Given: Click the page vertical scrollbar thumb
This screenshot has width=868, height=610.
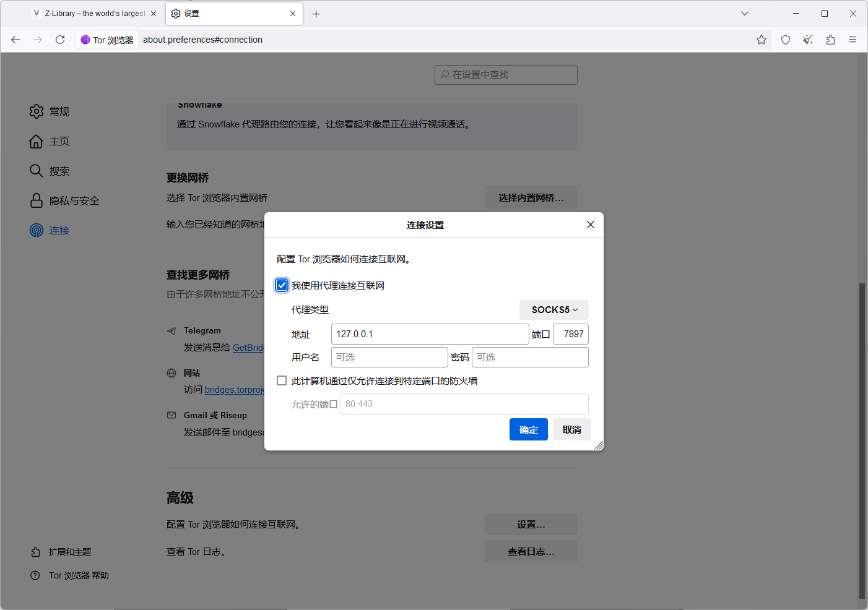Looking at the screenshot, I should coord(862,441).
